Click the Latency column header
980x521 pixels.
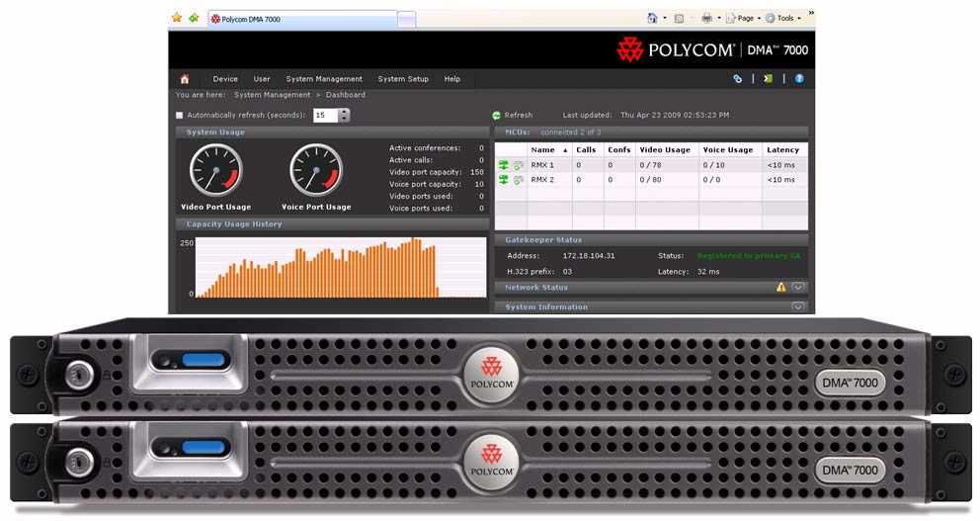coord(784,150)
